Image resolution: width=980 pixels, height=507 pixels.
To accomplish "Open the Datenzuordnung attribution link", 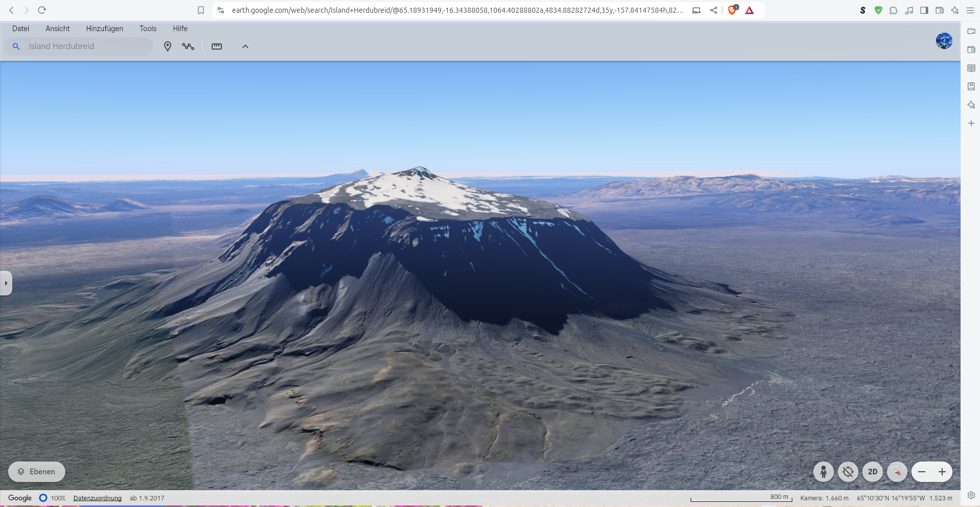I will [98, 498].
